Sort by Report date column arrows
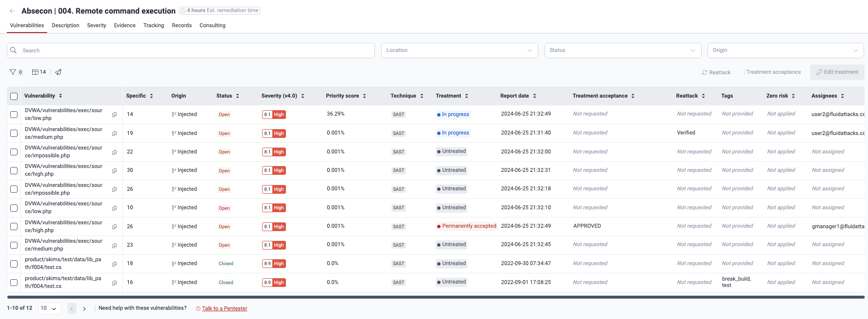Image resolution: width=868 pixels, height=319 pixels. 534,96
